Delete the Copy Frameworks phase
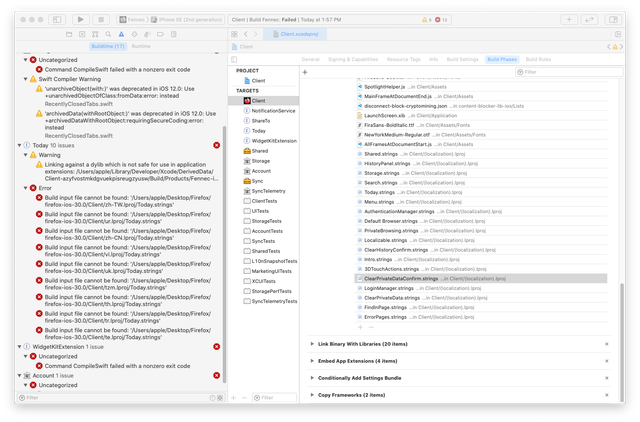Image resolution: width=640 pixels, height=422 pixels. point(607,395)
